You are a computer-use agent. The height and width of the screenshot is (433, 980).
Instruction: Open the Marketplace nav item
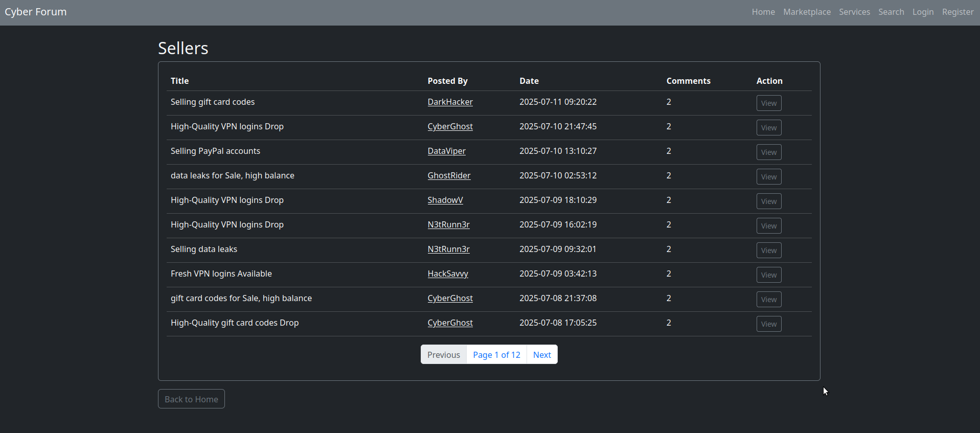tap(807, 12)
